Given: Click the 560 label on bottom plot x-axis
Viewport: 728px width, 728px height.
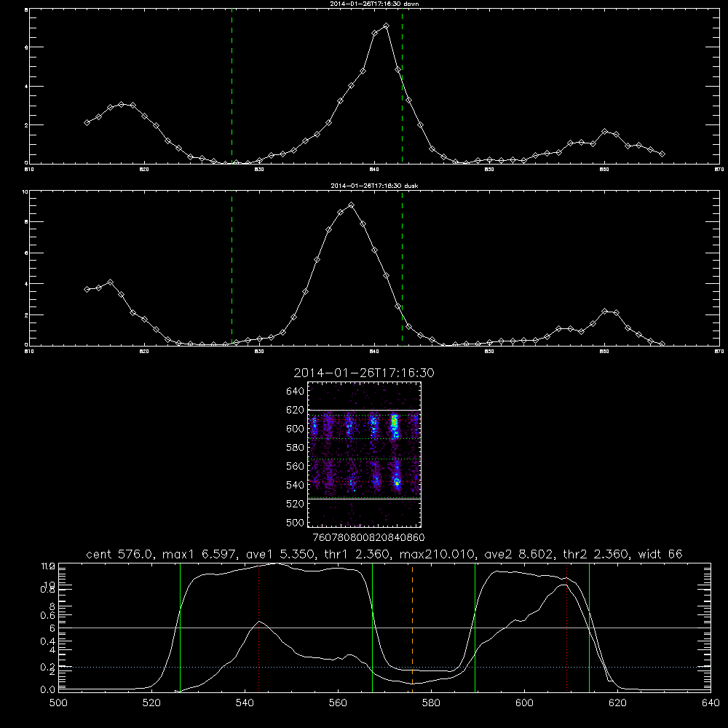Looking at the screenshot, I should [338, 703].
